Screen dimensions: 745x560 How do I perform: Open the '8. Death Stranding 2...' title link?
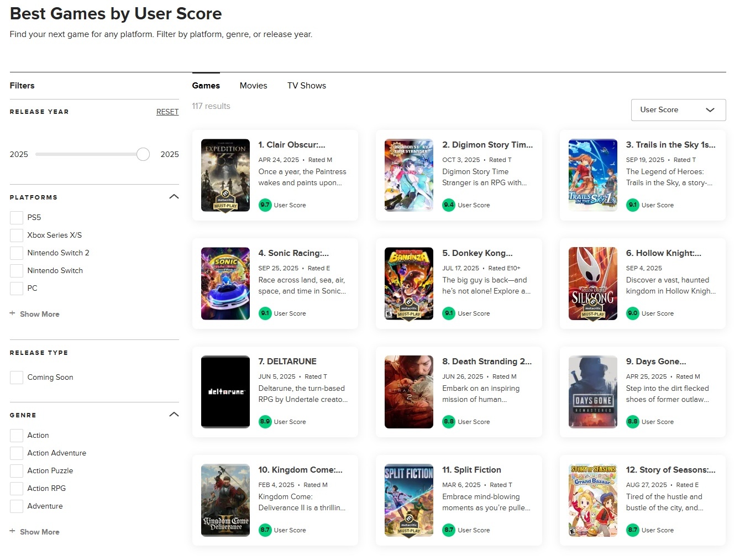487,362
